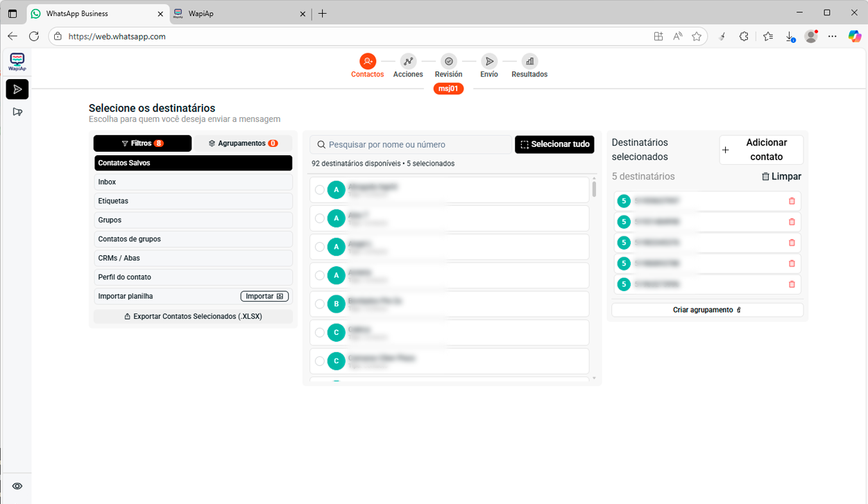Go to the Revisión step icon
Image resolution: width=868 pixels, height=504 pixels.
click(x=449, y=62)
